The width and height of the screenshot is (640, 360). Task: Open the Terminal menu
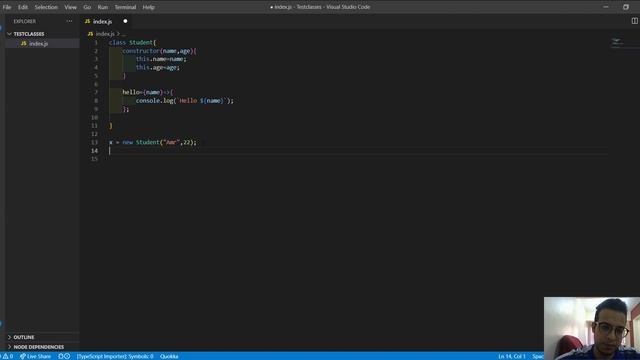tap(125, 7)
